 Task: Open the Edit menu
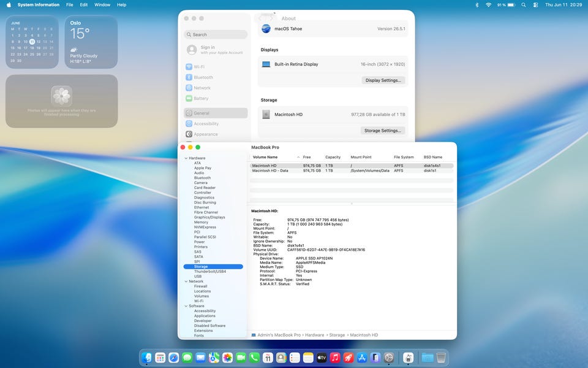84,5
